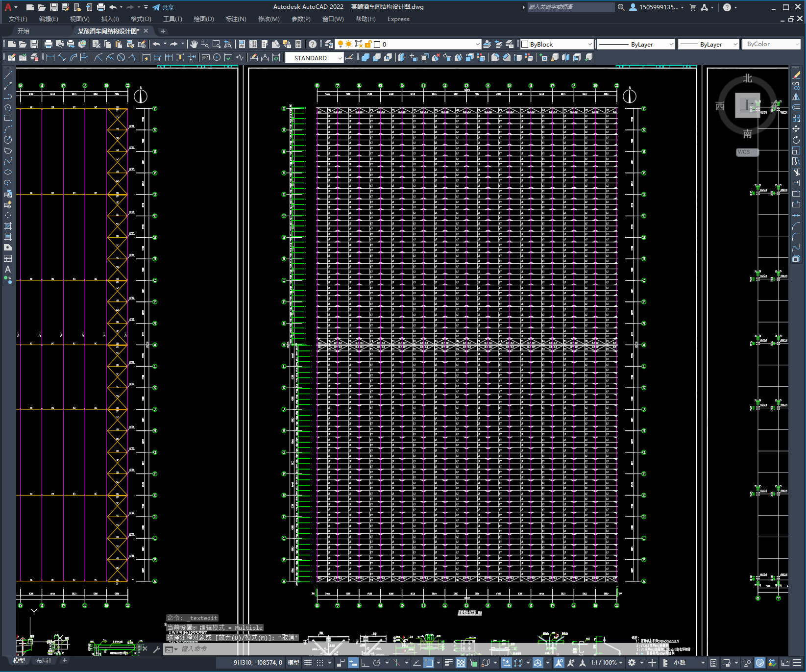This screenshot has width=806, height=672.
Task: Toggle transparency display in status bar
Action: (461, 663)
